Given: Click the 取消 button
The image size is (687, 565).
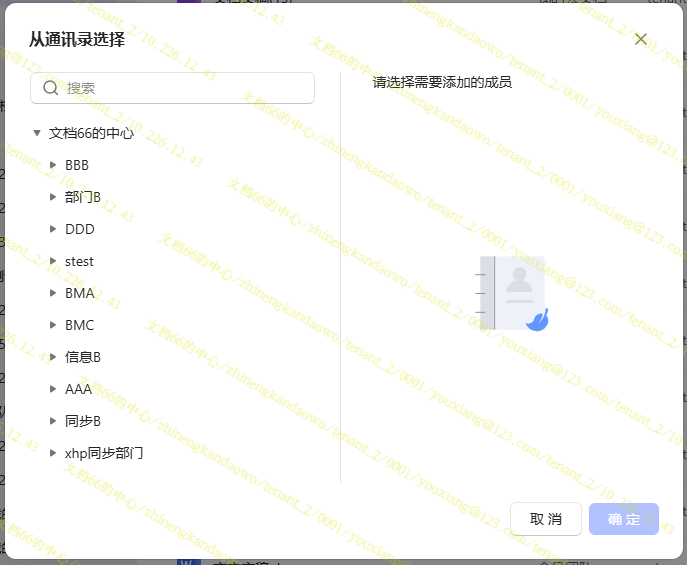Looking at the screenshot, I should tap(545, 519).
